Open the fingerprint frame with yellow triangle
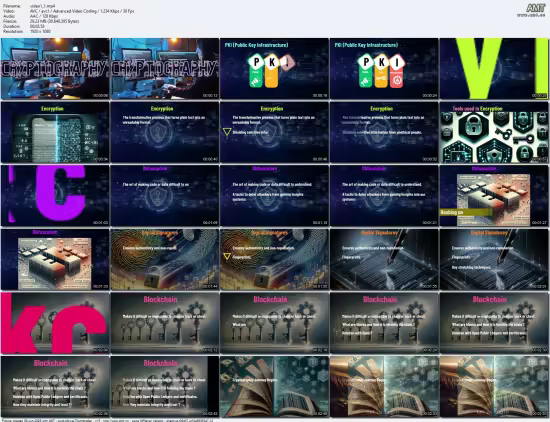The image size is (550, 422). pyautogui.click(x=274, y=259)
